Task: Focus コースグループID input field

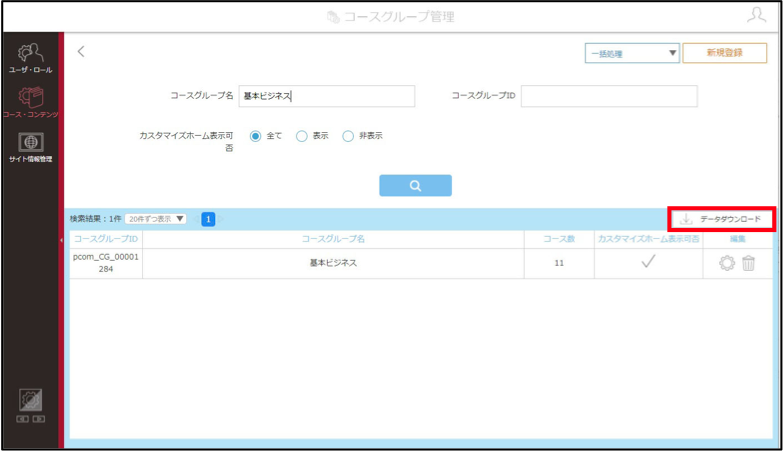Action: pyautogui.click(x=609, y=96)
